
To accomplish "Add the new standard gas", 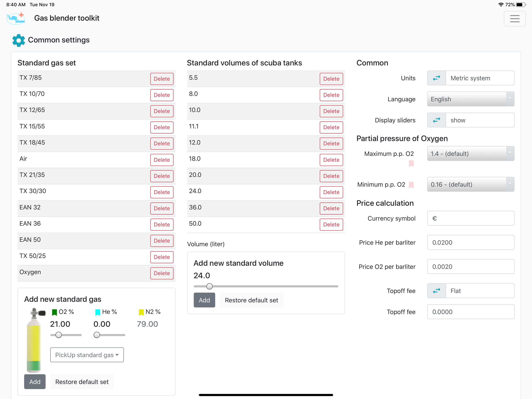I will (35, 382).
